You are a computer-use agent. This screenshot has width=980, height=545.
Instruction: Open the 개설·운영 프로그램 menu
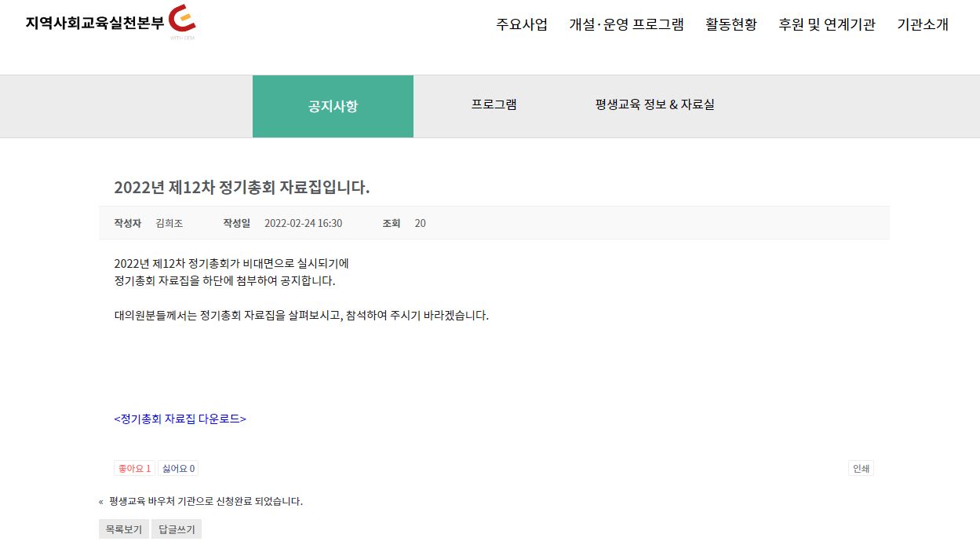[627, 24]
